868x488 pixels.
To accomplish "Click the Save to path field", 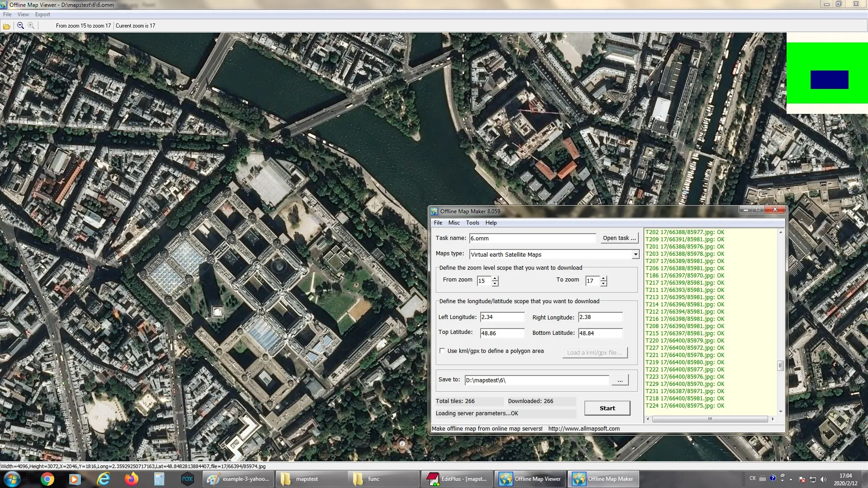I will 537,380.
